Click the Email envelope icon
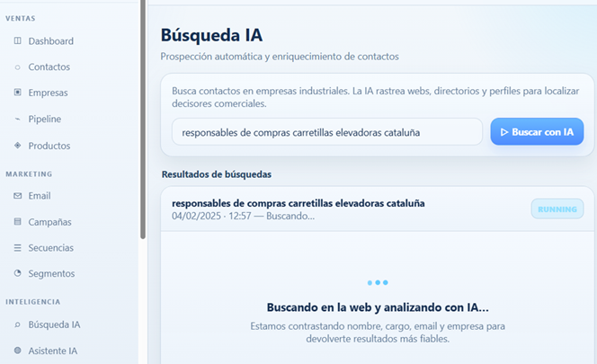The image size is (597, 364). (18, 196)
